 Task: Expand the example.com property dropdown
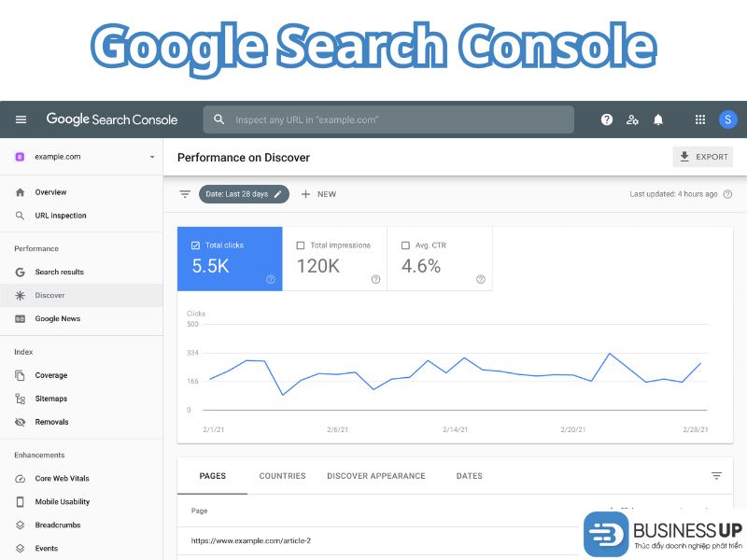click(152, 157)
